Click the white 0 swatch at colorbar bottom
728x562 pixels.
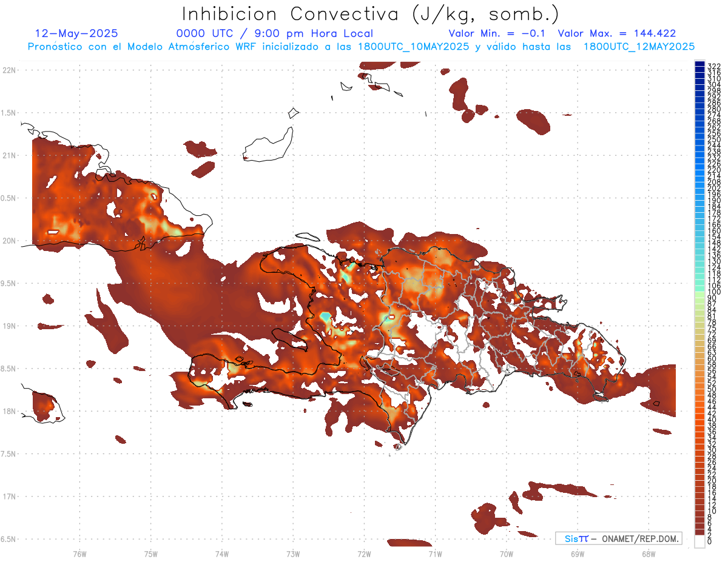tap(699, 541)
